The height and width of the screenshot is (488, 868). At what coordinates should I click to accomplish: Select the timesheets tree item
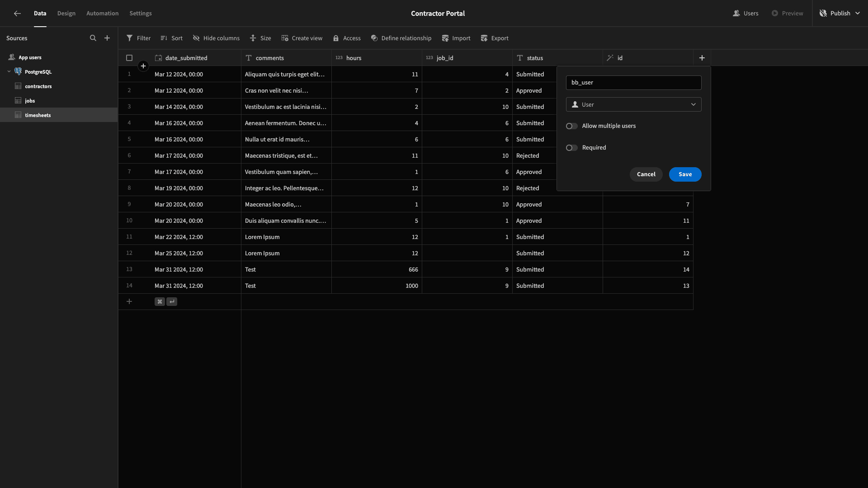[x=38, y=114]
